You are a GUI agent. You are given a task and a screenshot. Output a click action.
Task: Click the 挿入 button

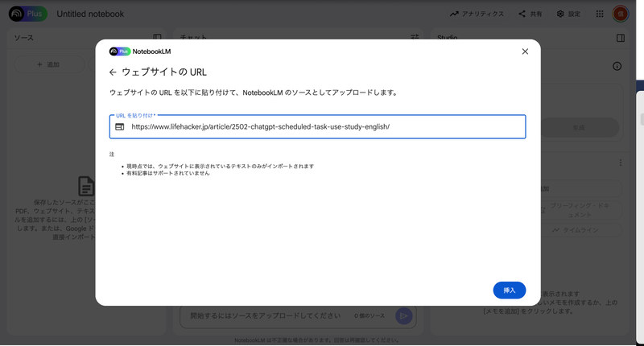tap(510, 290)
